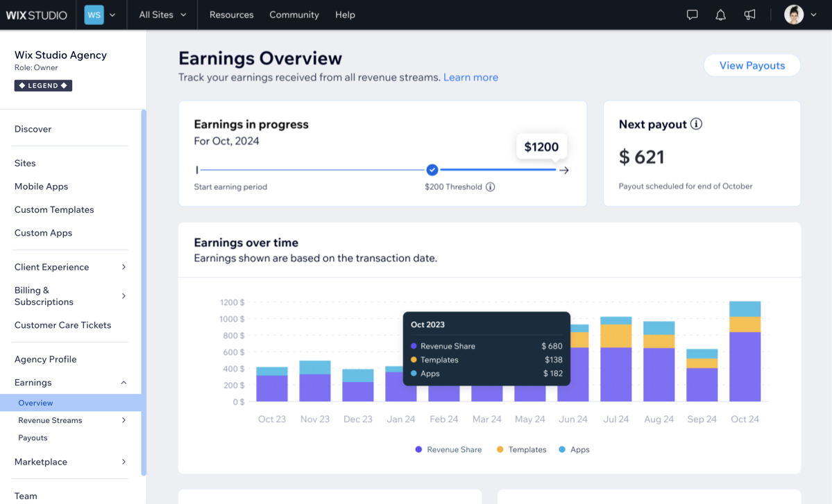This screenshot has height=504, width=832.
Task: Click the notifications bell icon
Action: [720, 15]
